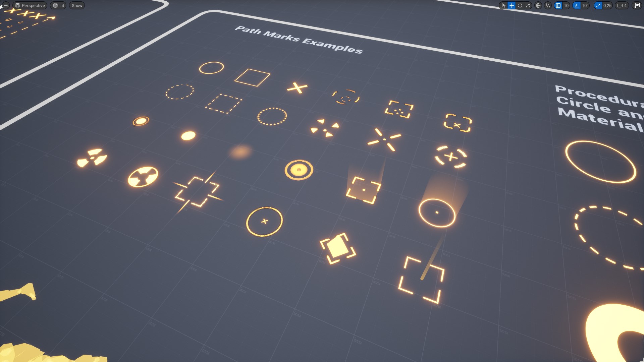Toggle the rotation snap icon

pyautogui.click(x=576, y=5)
